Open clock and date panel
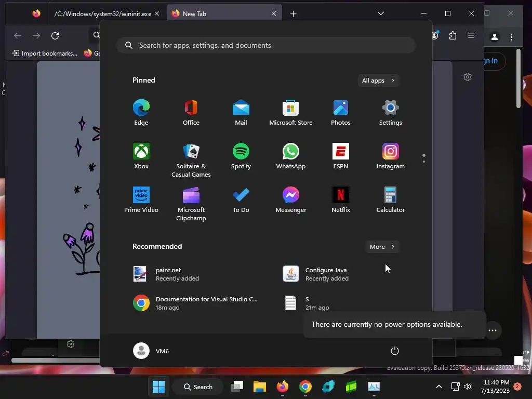The width and height of the screenshot is (532, 399). [x=495, y=387]
